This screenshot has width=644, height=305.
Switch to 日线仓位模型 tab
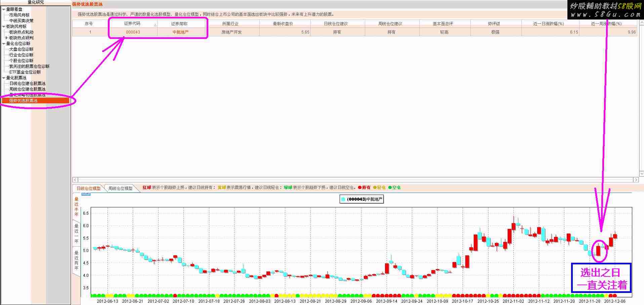coord(88,188)
